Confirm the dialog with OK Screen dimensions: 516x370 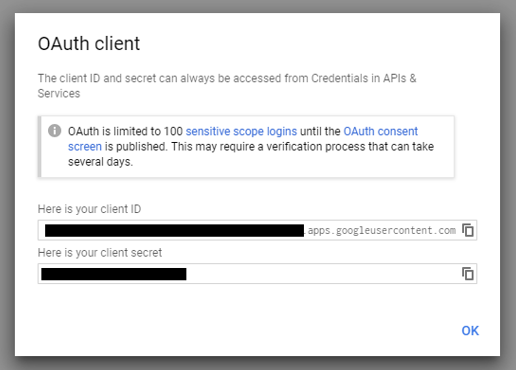pyautogui.click(x=470, y=331)
